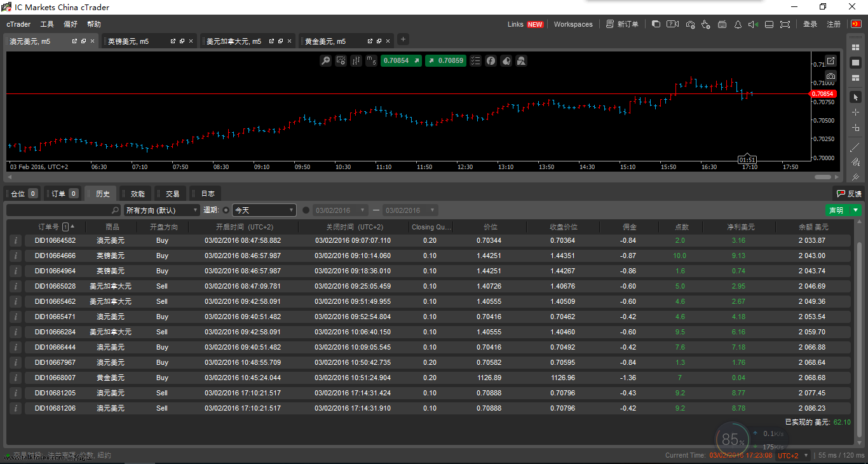Open the cTrader menu

[x=18, y=24]
